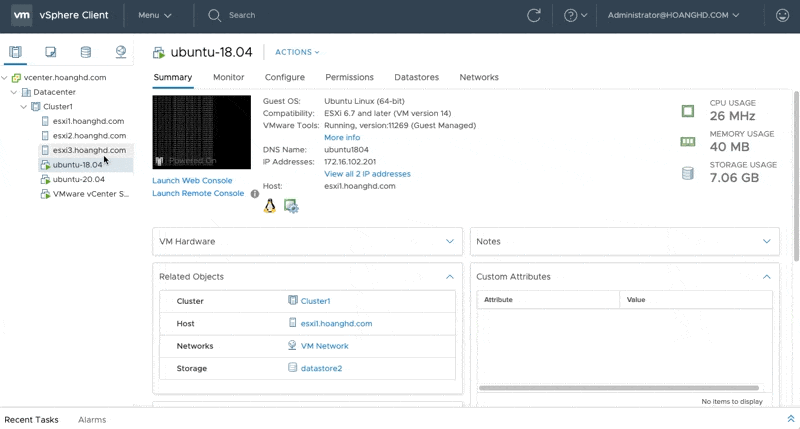The width and height of the screenshot is (800, 429).
Task: Open the Menu dropdown
Action: 155,15
